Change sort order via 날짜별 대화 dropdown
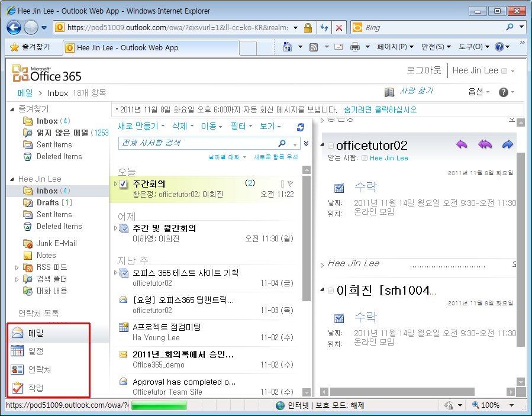Screen dimensions: 532x416 [227, 157]
